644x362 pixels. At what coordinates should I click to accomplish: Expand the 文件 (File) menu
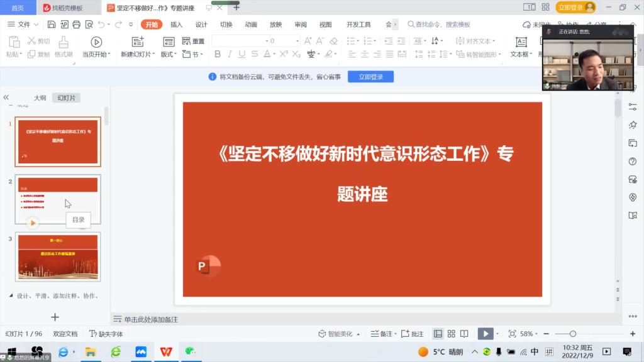[x=23, y=25]
